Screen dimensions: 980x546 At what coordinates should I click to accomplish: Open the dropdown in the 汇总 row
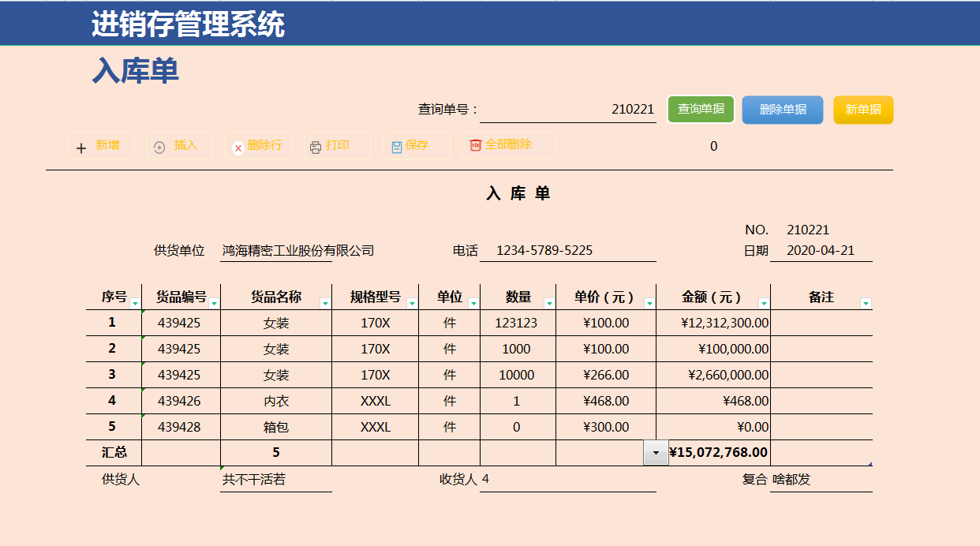654,453
